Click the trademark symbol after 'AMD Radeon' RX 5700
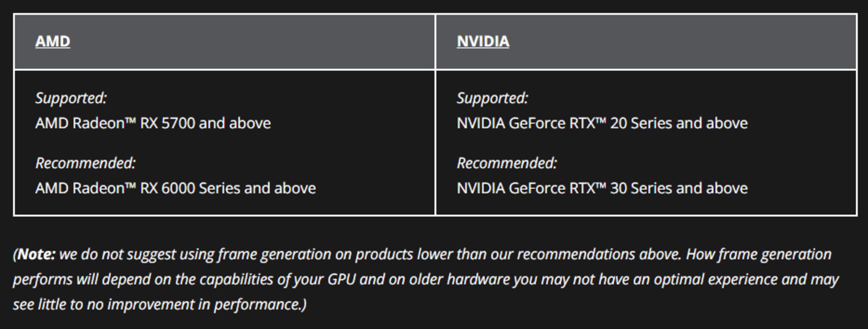The image size is (868, 329). pyautogui.click(x=130, y=120)
